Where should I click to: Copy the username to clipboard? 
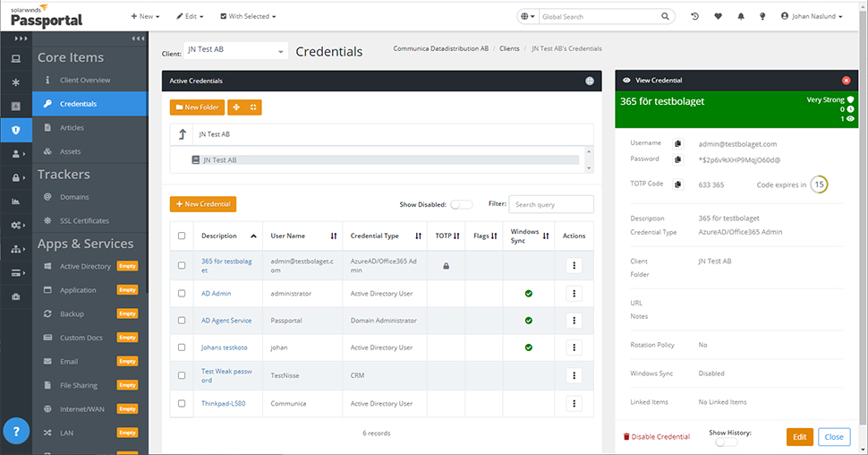tap(677, 144)
